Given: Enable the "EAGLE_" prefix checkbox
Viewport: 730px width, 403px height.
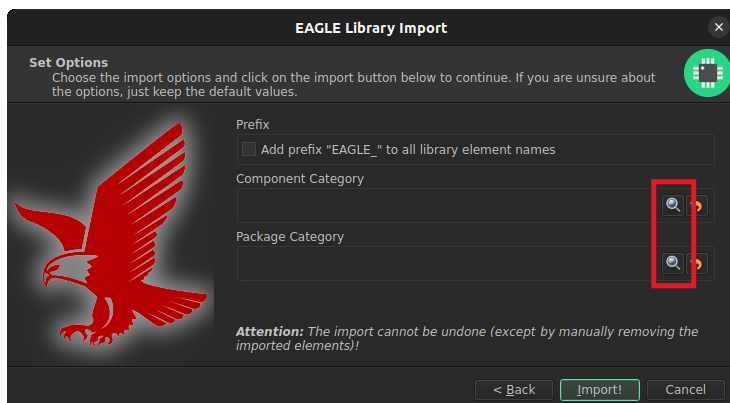Looking at the screenshot, I should click(249, 149).
